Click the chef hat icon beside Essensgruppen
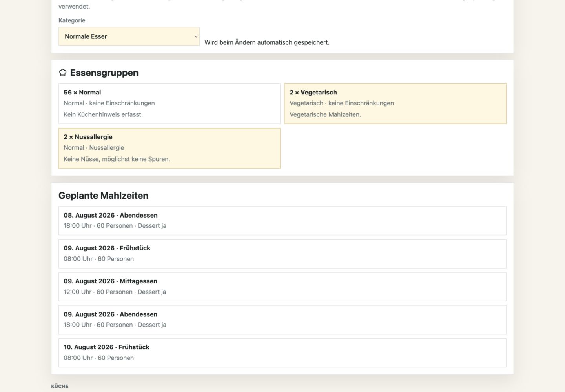Screen dimensions: 565x392 pyautogui.click(x=62, y=73)
